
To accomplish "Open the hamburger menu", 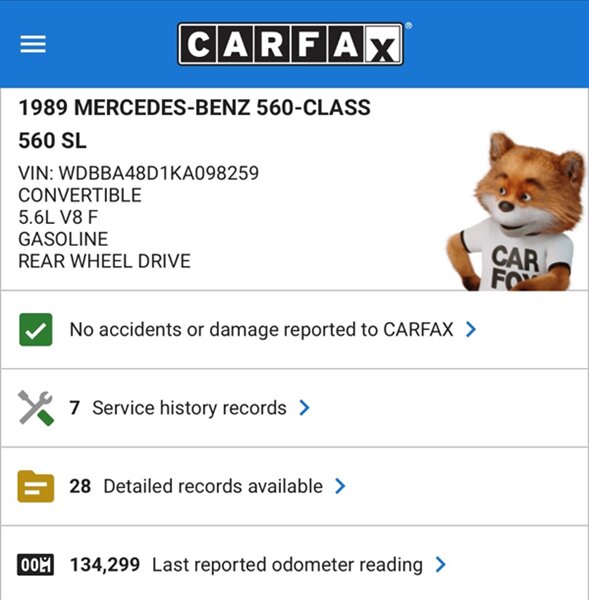I will tap(33, 44).
